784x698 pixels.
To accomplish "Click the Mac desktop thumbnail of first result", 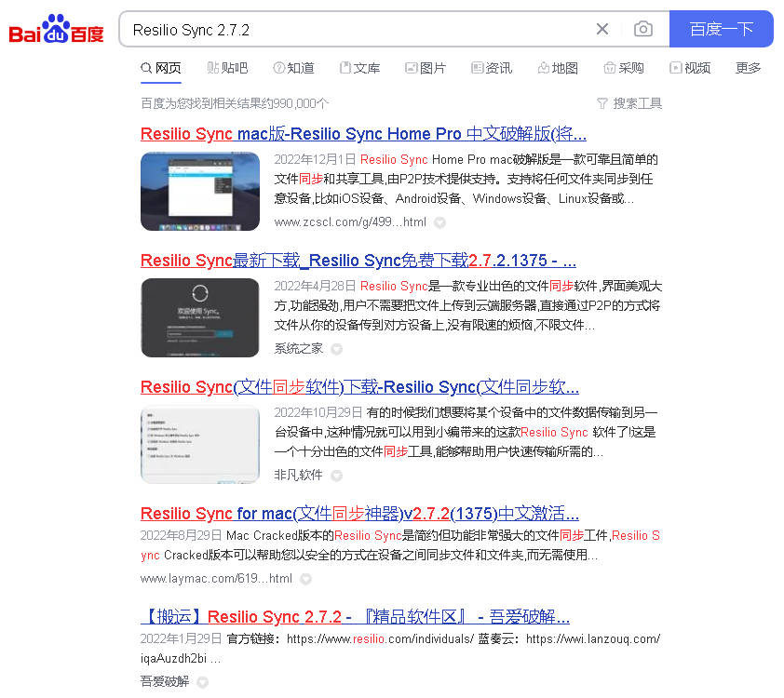I will click(x=200, y=192).
